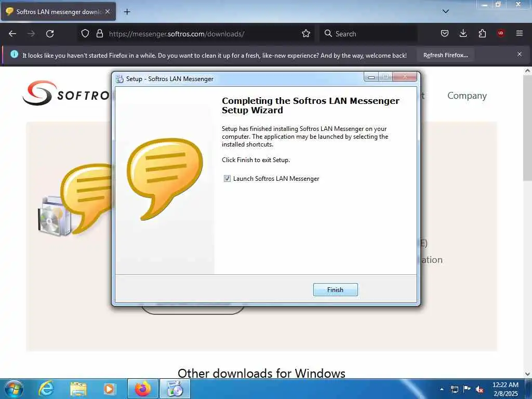Switch to Firefox taskbar button
Viewport: 532px width, 399px height.
143,389
